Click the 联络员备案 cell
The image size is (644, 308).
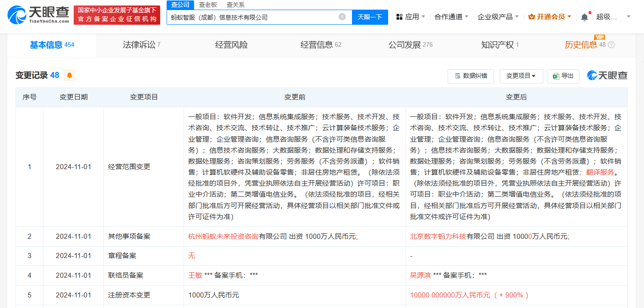144,275
